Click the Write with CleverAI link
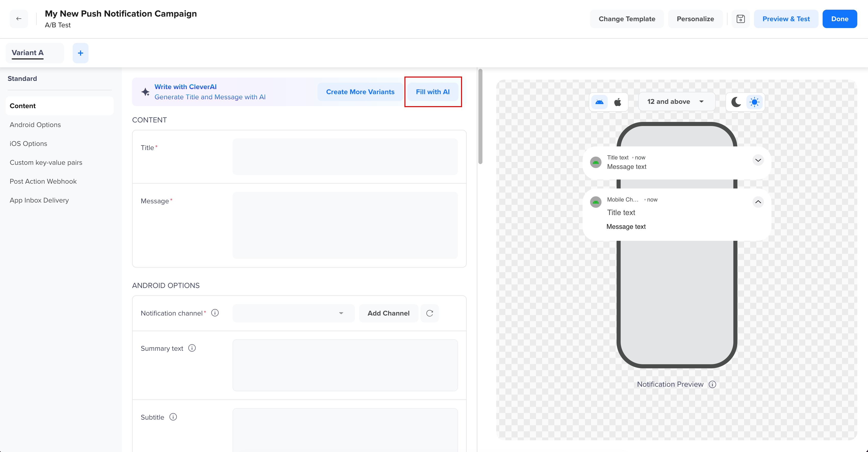 pos(185,87)
